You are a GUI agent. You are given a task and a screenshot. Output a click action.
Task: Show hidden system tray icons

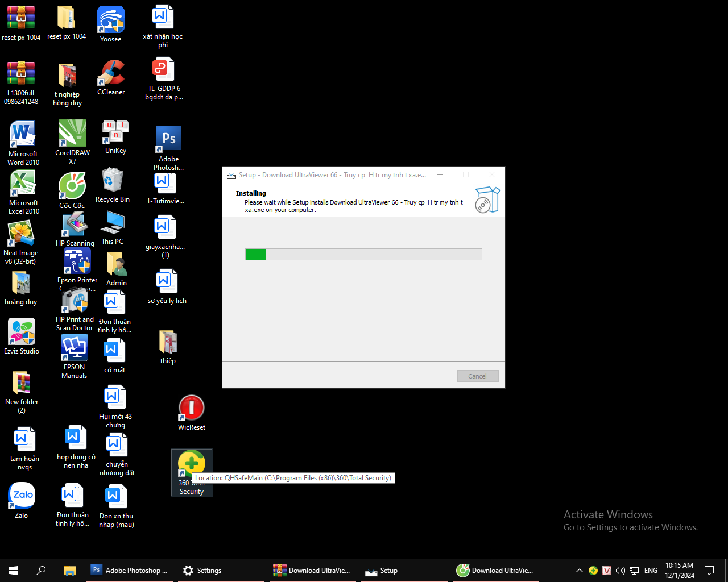[579, 571]
